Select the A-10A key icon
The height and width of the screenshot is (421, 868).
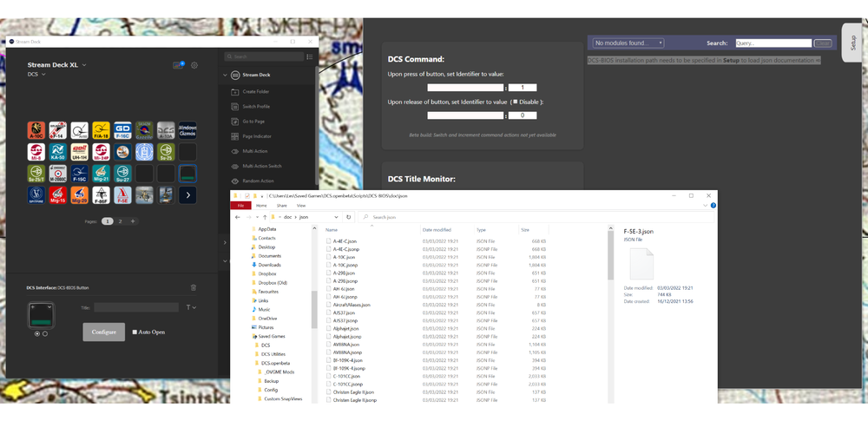tap(166, 130)
